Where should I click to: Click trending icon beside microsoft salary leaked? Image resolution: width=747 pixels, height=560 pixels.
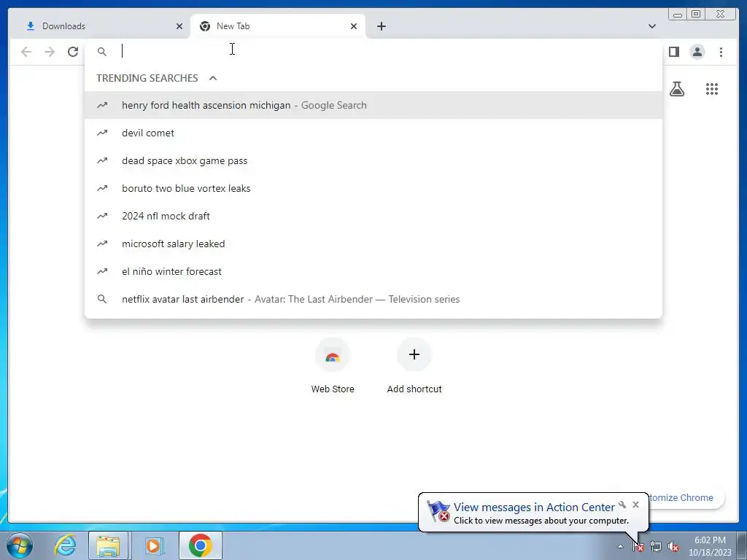[102, 244]
